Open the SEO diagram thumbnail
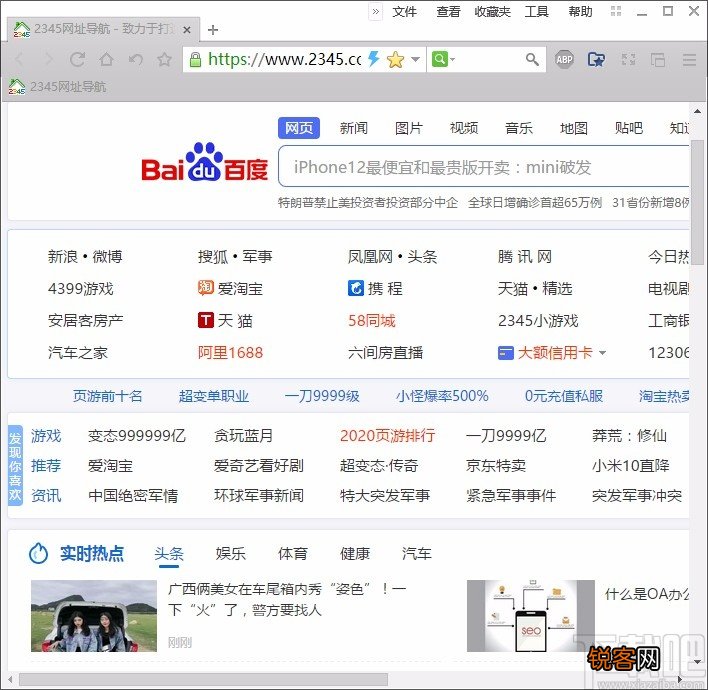The image size is (708, 690). point(531,616)
